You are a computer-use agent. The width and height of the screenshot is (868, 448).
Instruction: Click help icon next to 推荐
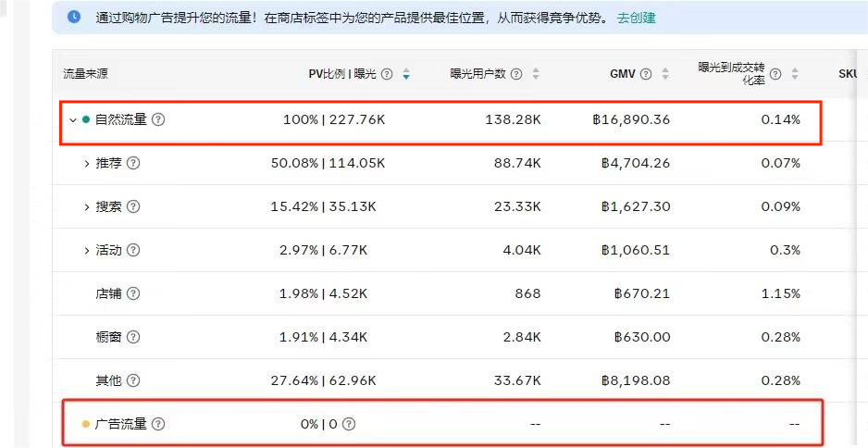pos(133,163)
